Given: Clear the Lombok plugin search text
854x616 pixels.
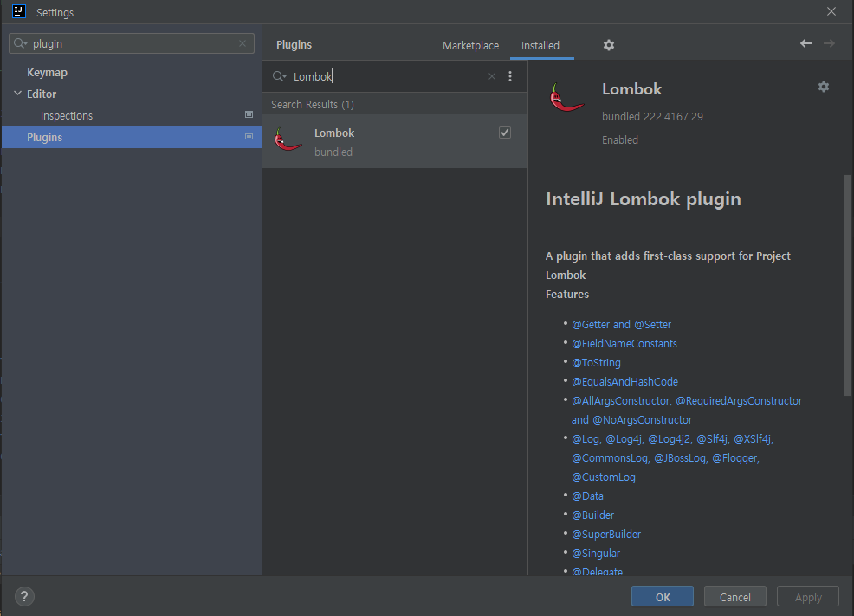Looking at the screenshot, I should [492, 76].
